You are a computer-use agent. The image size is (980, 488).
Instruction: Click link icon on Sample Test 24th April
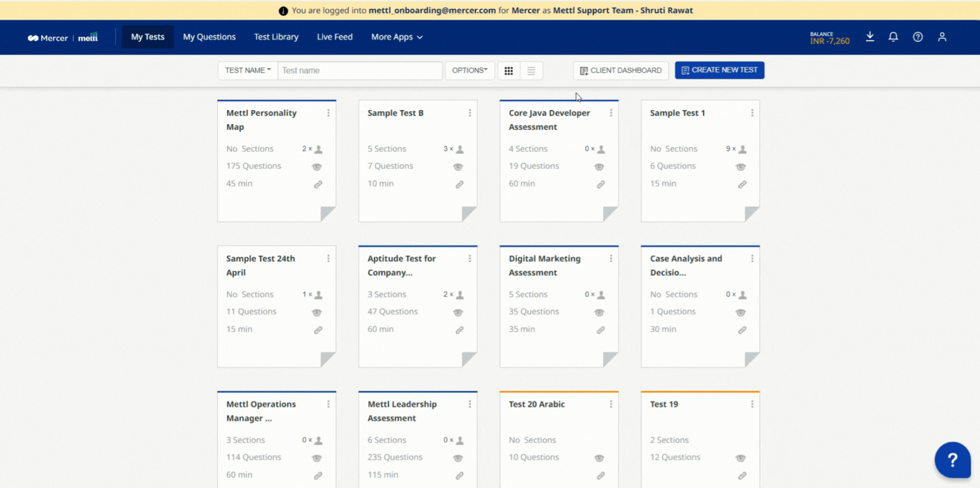pos(318,330)
